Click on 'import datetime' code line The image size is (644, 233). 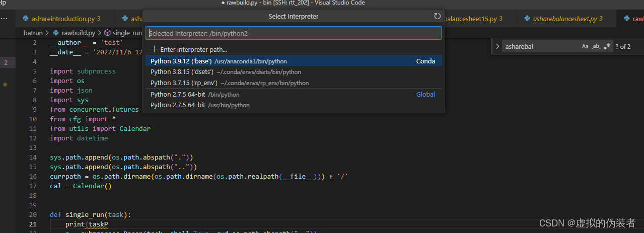click(x=79, y=138)
